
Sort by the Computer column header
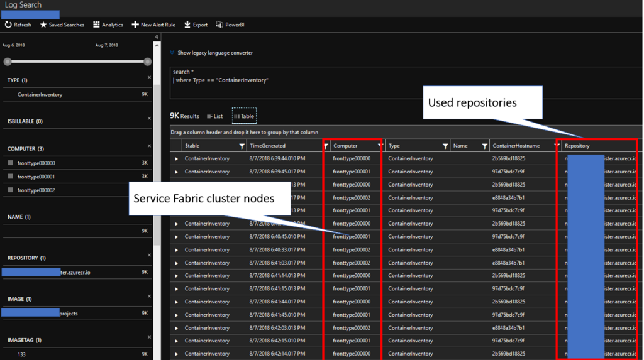[345, 146]
